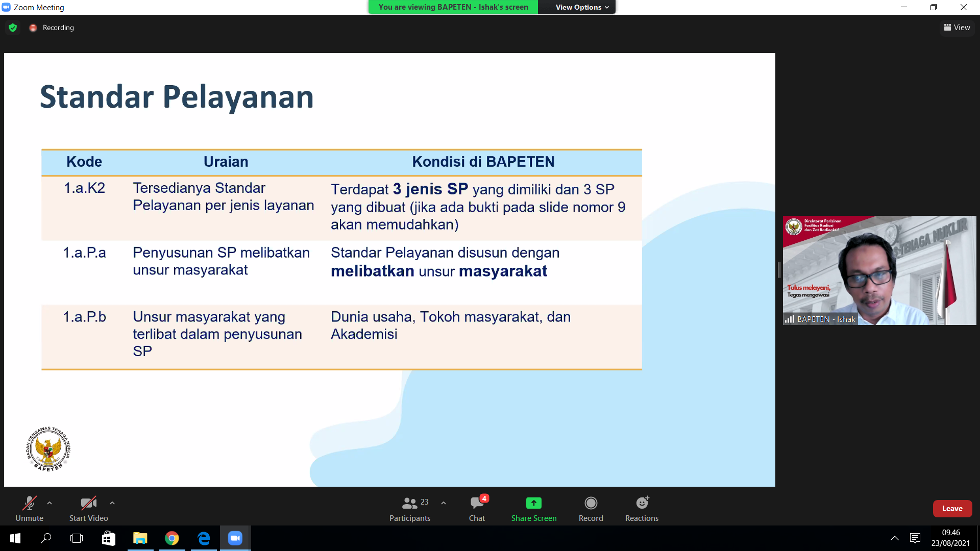
Task: Open audio options arrow next to Unmute
Action: point(50,503)
